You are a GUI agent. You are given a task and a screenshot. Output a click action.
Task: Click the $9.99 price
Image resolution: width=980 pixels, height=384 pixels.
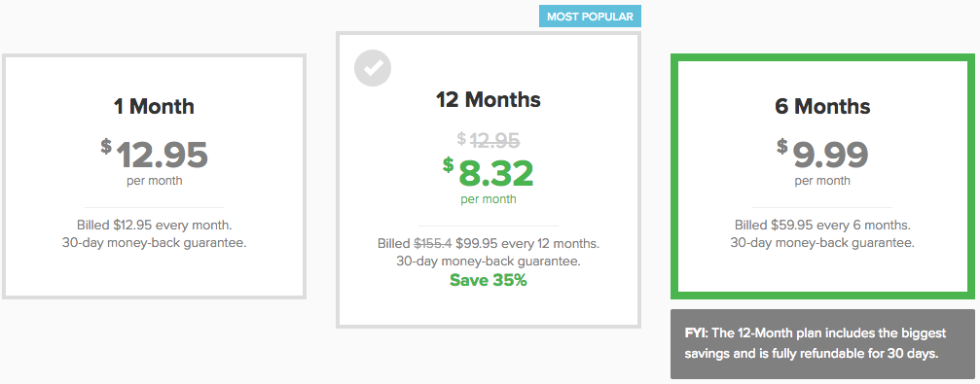822,155
